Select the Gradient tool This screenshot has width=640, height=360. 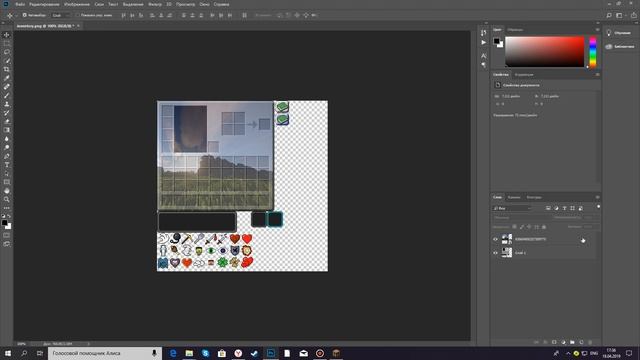7,130
